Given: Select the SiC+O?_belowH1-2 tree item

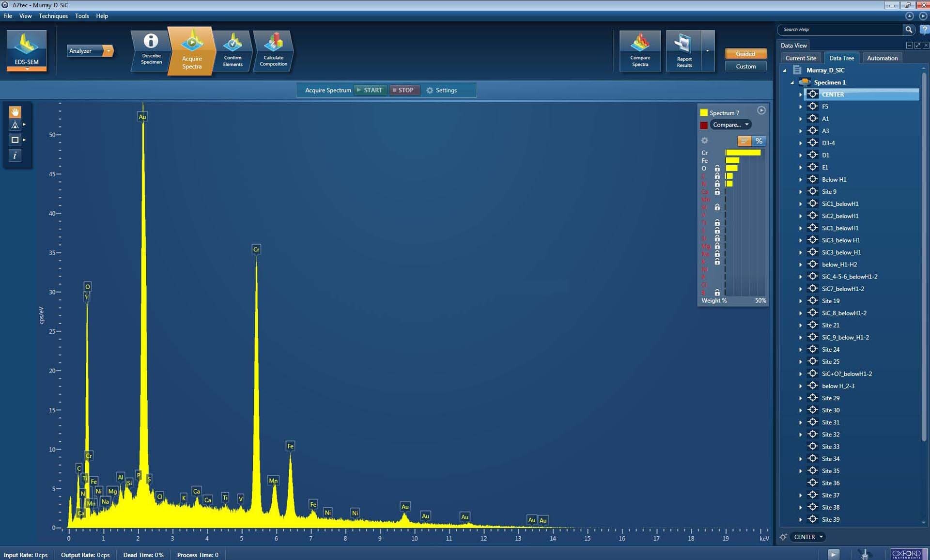Looking at the screenshot, I should 847,374.
